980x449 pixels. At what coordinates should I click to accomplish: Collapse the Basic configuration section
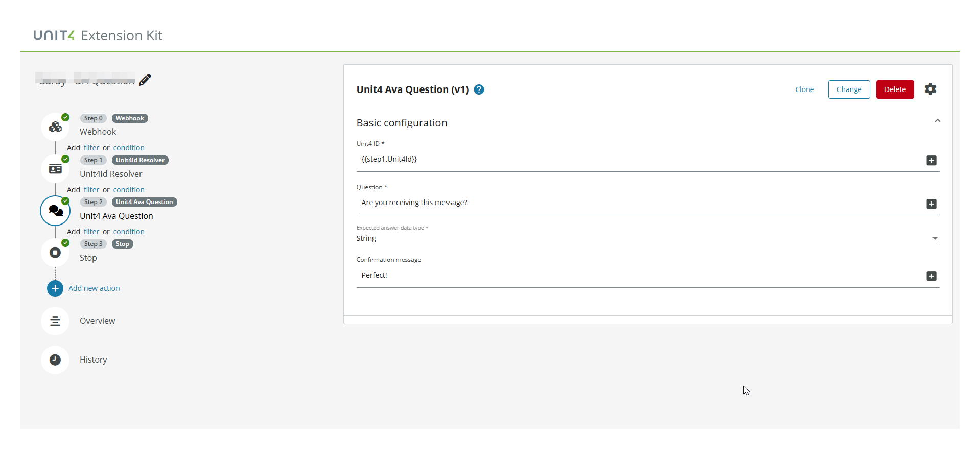click(937, 121)
